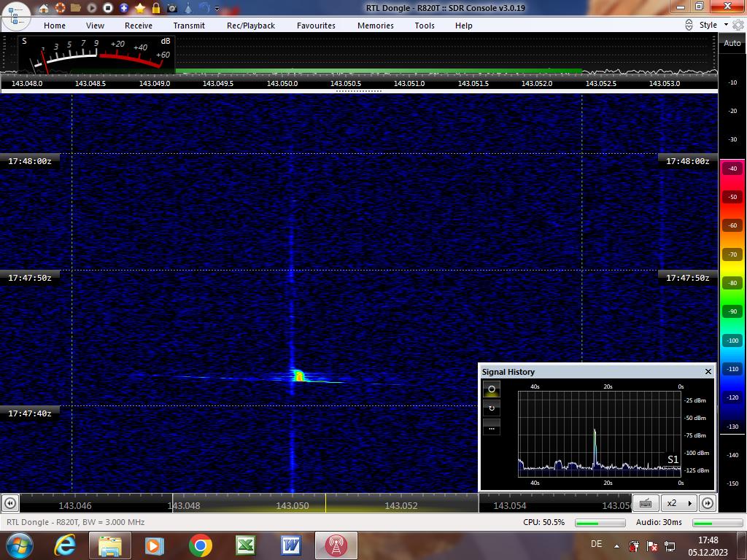Click the scroll-left arrow on the tuning bar

[10, 503]
